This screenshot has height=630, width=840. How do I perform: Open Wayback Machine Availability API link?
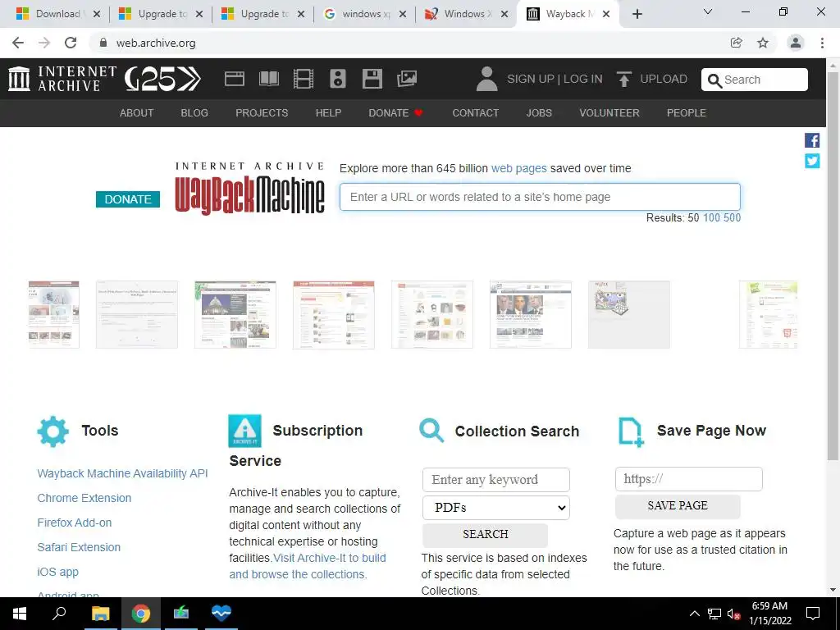point(122,473)
